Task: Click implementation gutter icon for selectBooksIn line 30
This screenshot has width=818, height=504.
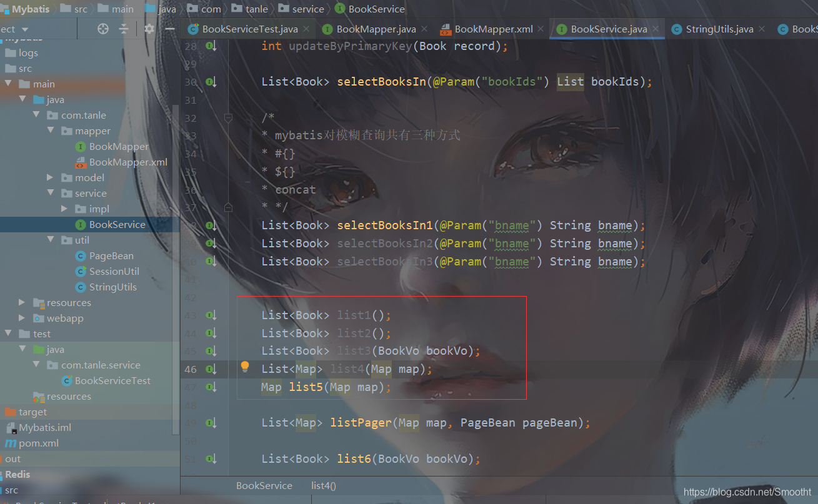Action: pyautogui.click(x=211, y=82)
